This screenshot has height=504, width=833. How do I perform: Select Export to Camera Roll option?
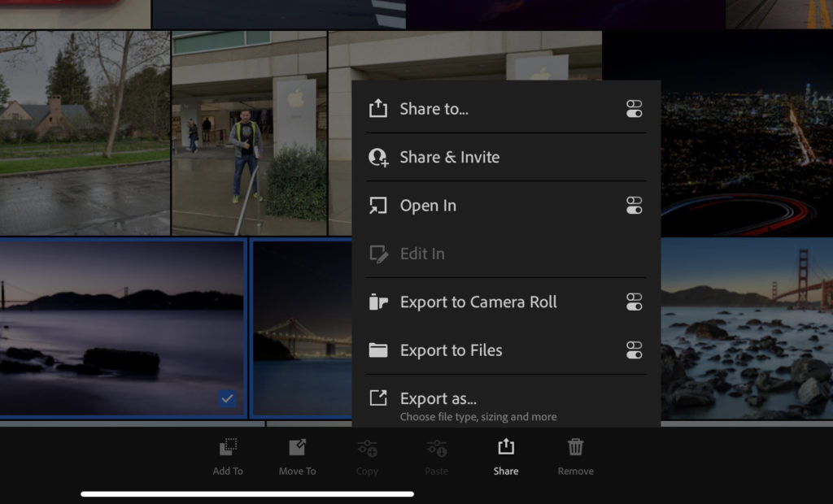pos(478,302)
